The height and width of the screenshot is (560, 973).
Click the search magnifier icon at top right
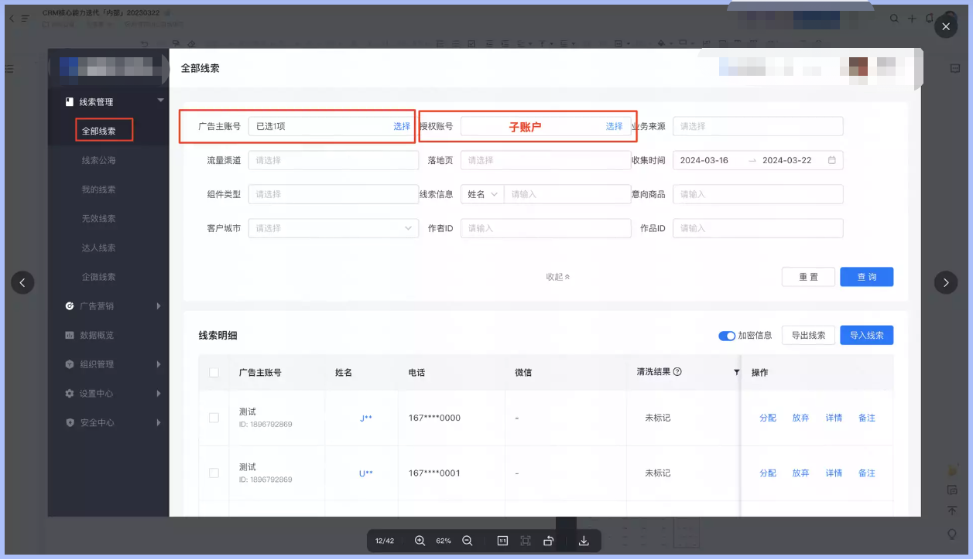(894, 18)
